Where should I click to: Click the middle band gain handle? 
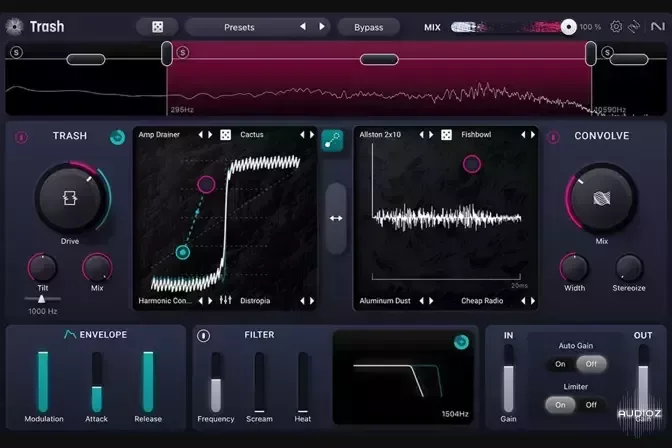click(x=379, y=59)
